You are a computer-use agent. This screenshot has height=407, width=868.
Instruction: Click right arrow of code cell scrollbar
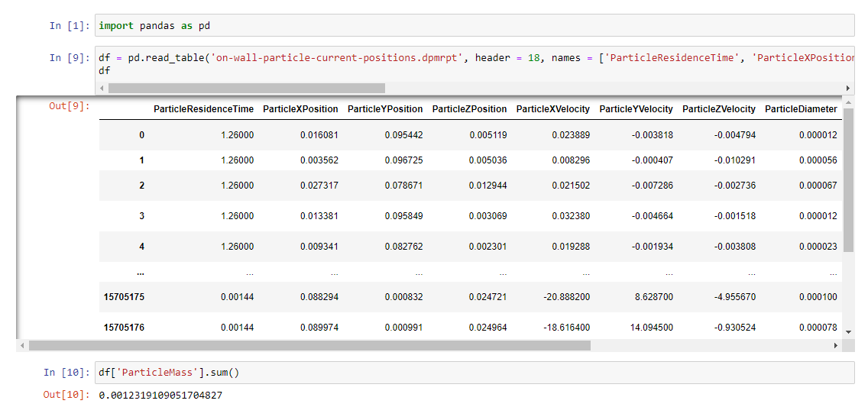pos(849,88)
